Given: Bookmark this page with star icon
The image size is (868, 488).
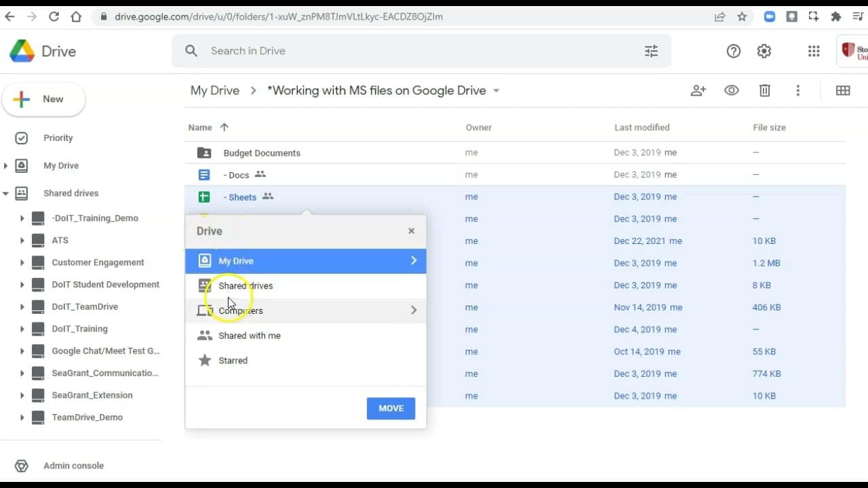Looking at the screenshot, I should (x=742, y=16).
